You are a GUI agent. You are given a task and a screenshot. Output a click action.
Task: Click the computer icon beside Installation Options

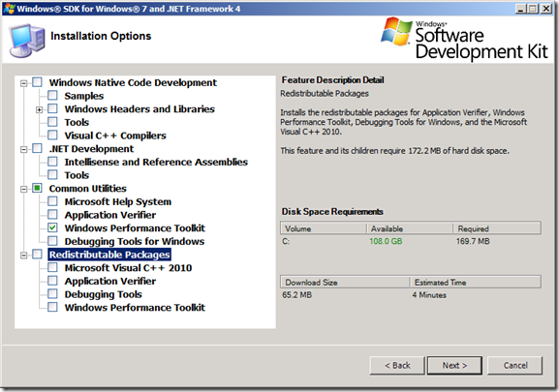[27, 41]
